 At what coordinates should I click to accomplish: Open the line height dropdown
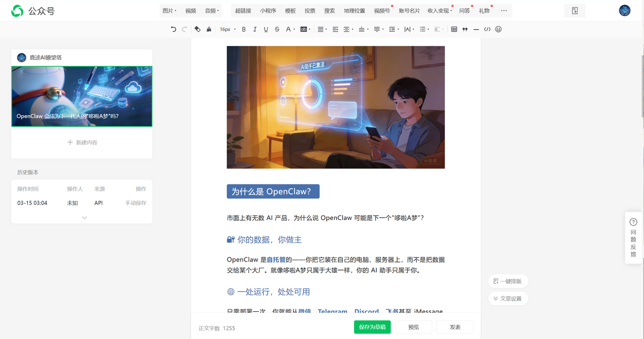click(x=393, y=29)
